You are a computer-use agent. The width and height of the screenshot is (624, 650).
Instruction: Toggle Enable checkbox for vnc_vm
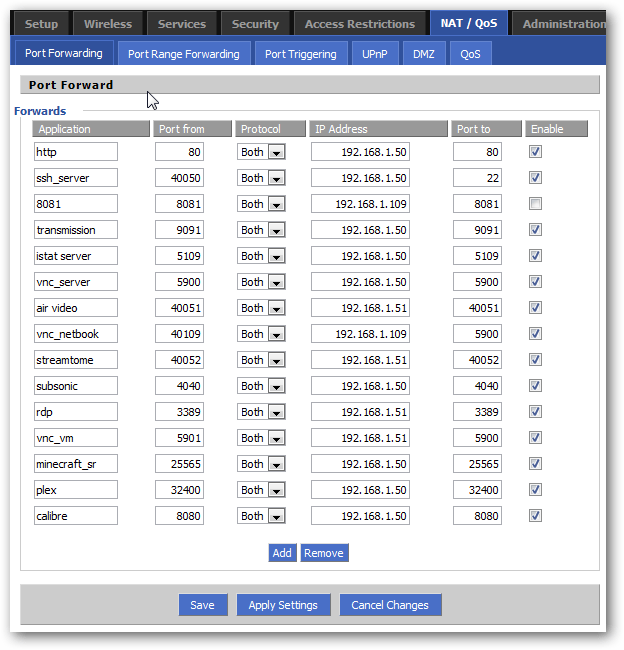coord(535,438)
